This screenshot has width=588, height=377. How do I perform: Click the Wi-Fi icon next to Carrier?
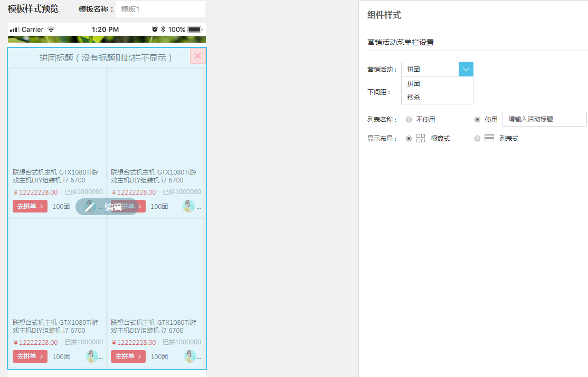click(51, 30)
